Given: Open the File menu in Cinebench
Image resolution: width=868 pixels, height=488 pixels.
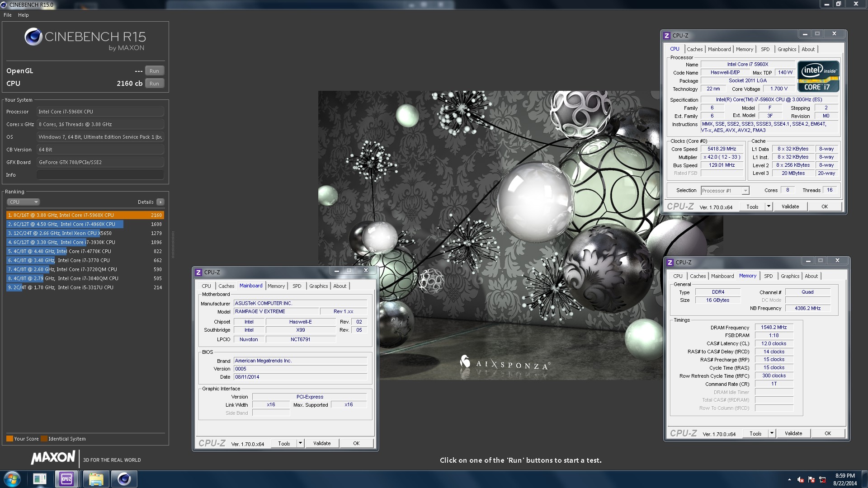Looking at the screenshot, I should click(x=8, y=15).
